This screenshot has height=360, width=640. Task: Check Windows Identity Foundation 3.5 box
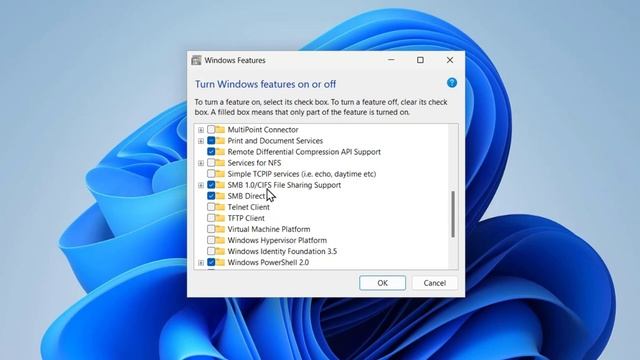point(211,251)
